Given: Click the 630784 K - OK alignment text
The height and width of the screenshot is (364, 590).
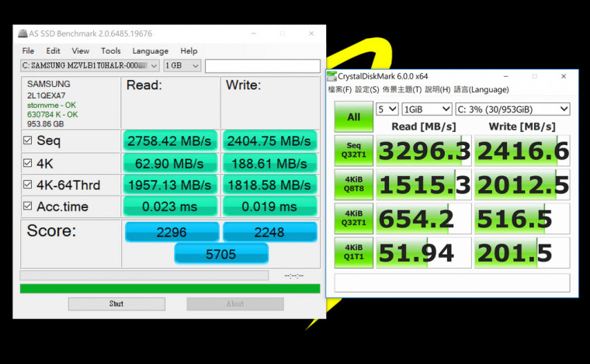Looking at the screenshot, I should (52, 114).
